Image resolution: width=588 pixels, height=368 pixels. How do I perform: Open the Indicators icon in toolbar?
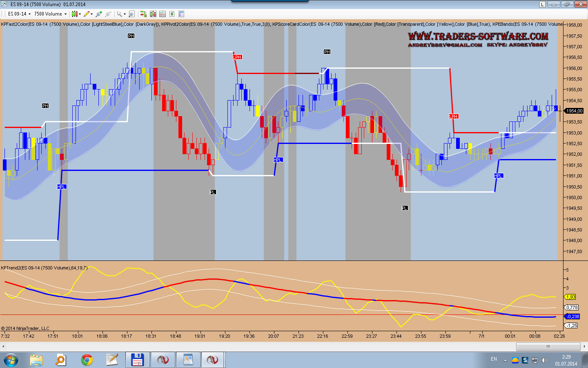153,14
